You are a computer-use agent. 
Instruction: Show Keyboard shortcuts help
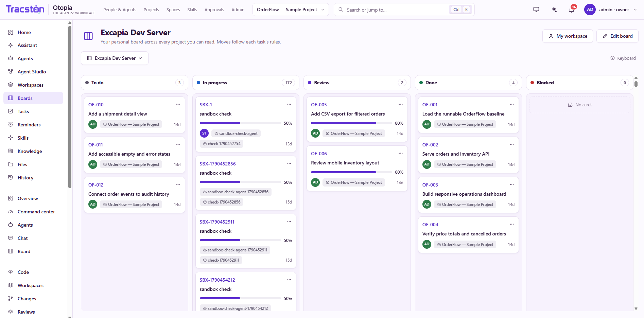click(623, 58)
